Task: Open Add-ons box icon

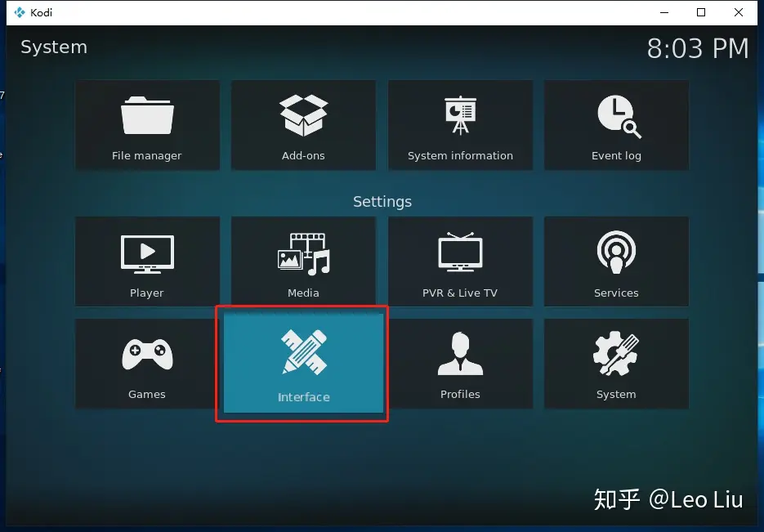Action: 303,115
